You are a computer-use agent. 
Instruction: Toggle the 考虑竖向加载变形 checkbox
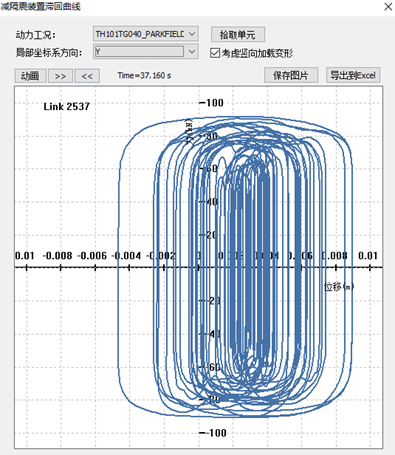pos(215,53)
